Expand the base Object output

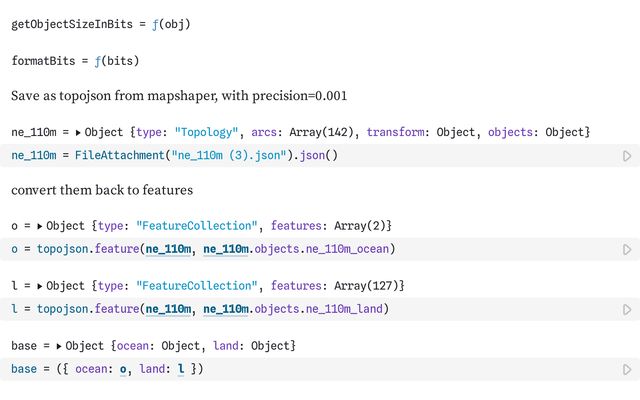coord(59,346)
